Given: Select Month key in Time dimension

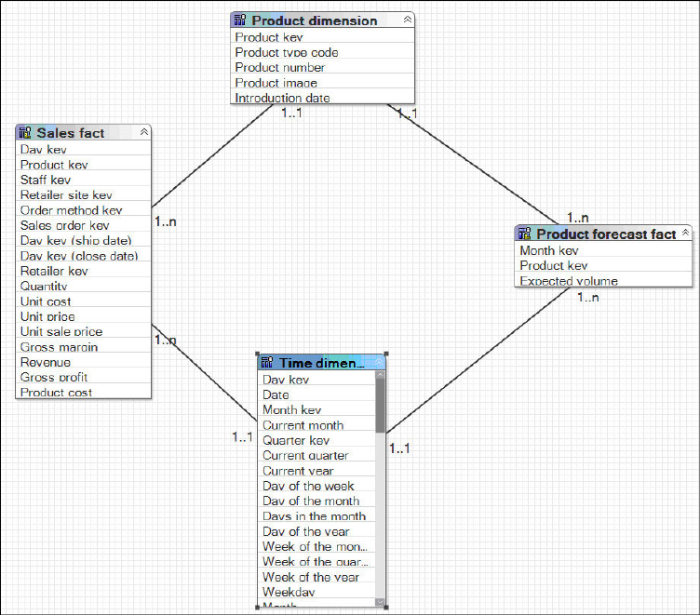Looking at the screenshot, I should 317,409.
